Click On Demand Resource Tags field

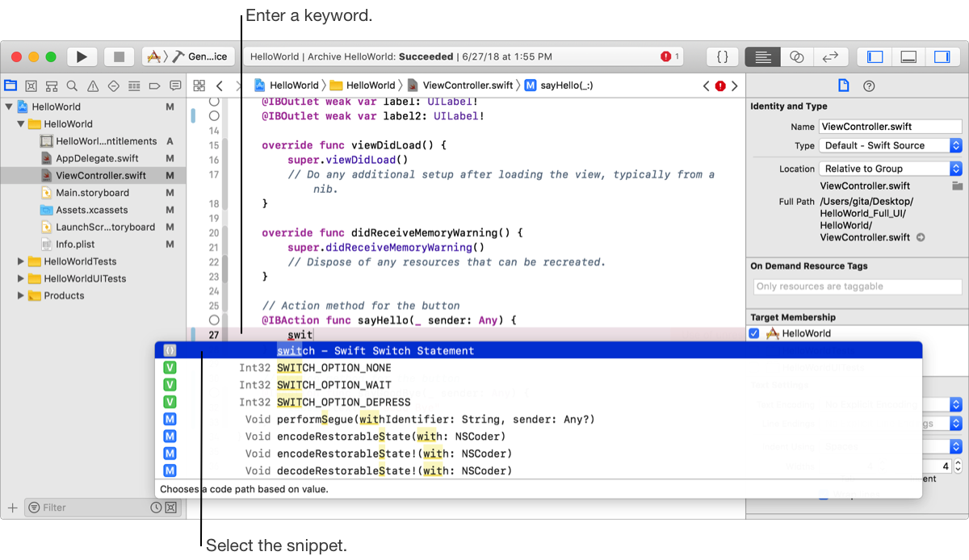tap(858, 286)
